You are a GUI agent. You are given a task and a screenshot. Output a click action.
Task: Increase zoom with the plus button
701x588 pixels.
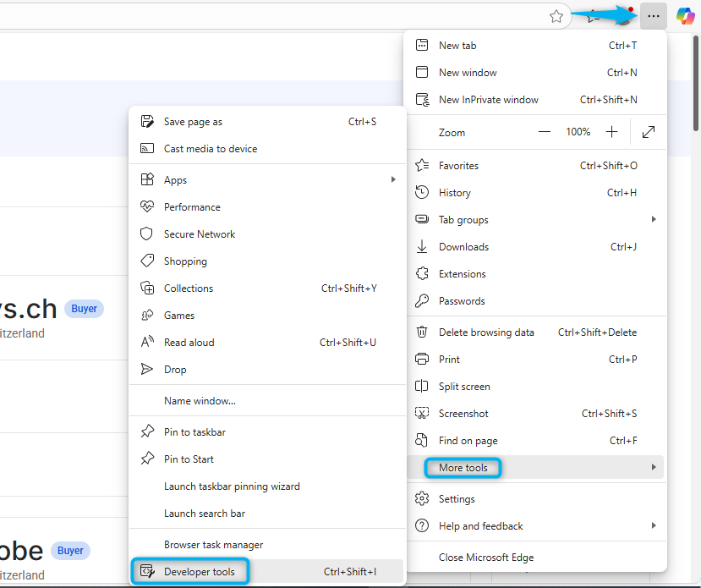pos(611,132)
